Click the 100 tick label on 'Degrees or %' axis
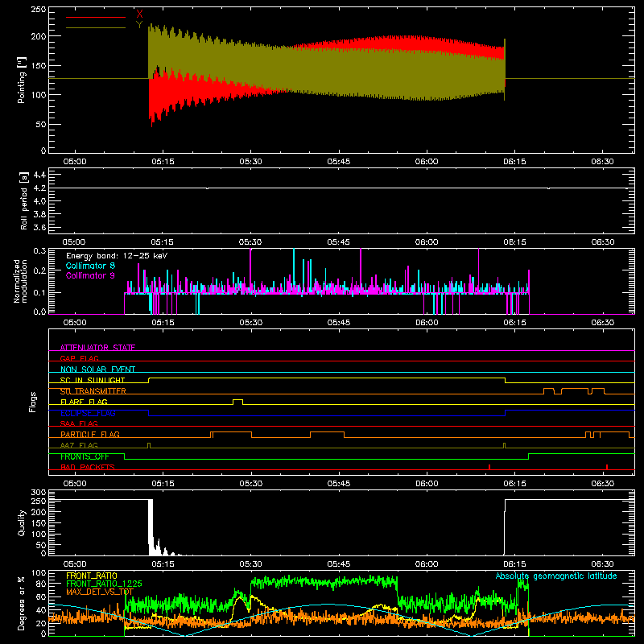This screenshot has height=644, width=644. 39,573
